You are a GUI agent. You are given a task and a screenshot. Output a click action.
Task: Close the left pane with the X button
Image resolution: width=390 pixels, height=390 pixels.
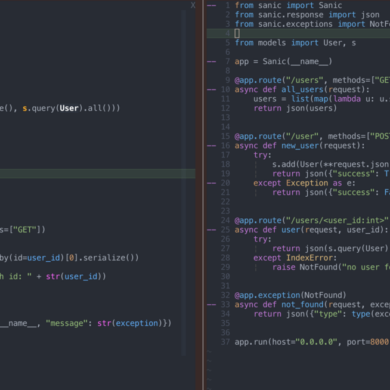coord(193,5)
